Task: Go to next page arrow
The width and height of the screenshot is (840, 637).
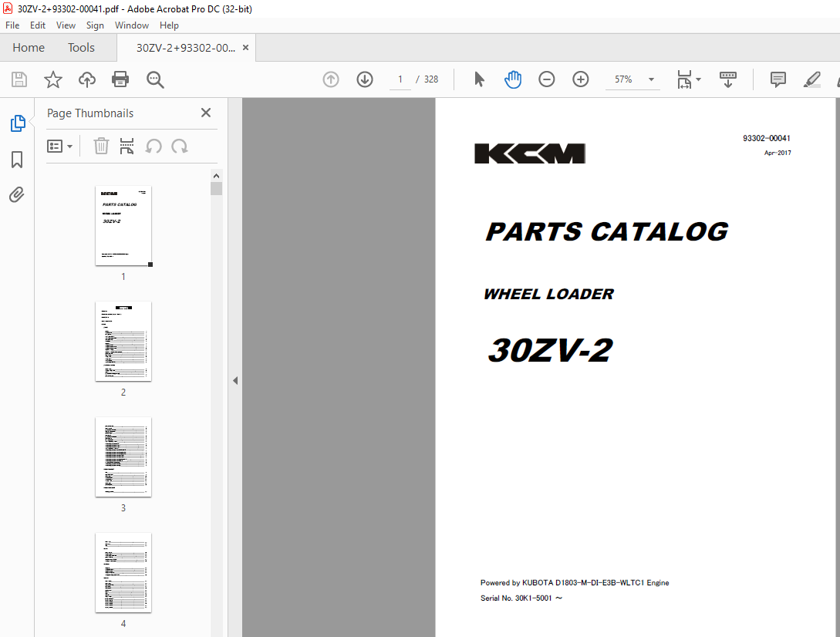Action: click(365, 79)
